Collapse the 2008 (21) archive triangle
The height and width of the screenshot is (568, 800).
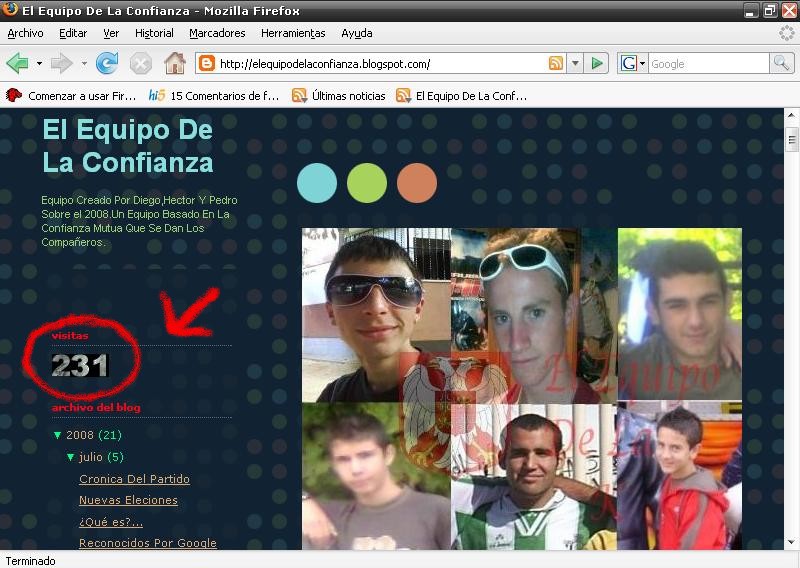pyautogui.click(x=58, y=435)
